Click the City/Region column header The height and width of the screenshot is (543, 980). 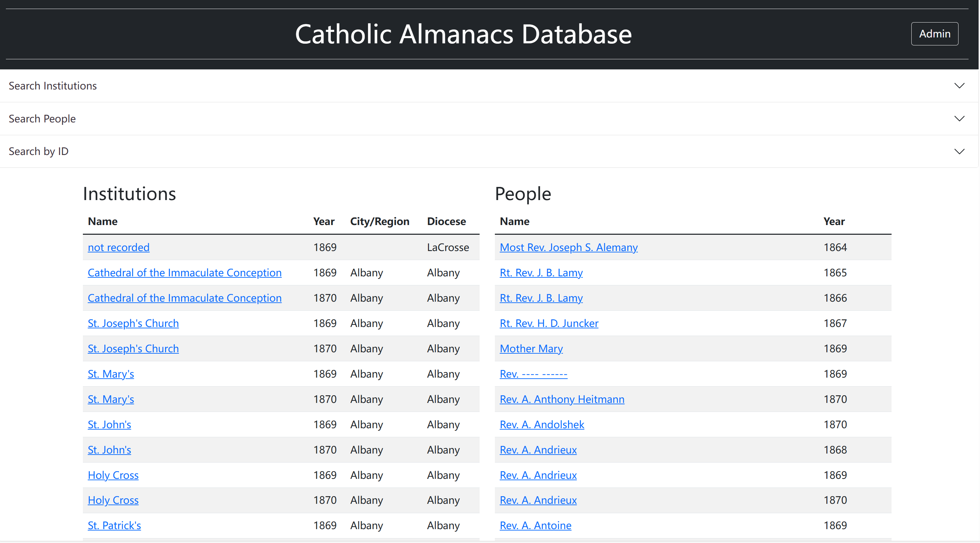(380, 222)
